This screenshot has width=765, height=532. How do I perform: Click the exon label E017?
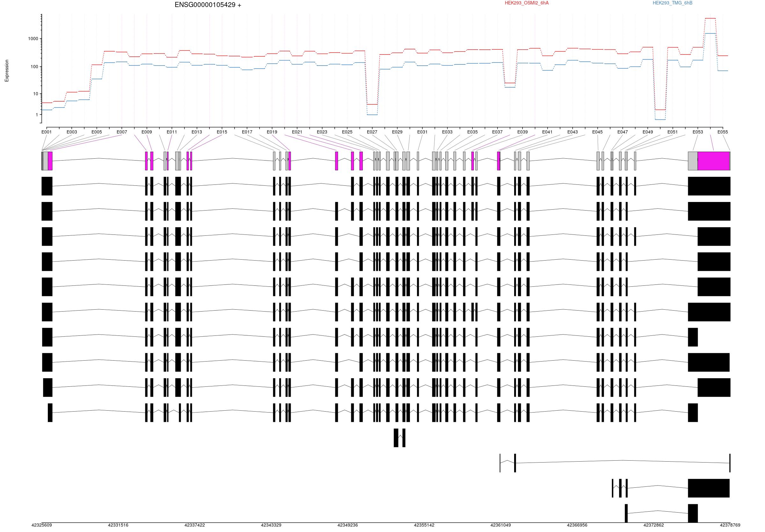coord(247,132)
